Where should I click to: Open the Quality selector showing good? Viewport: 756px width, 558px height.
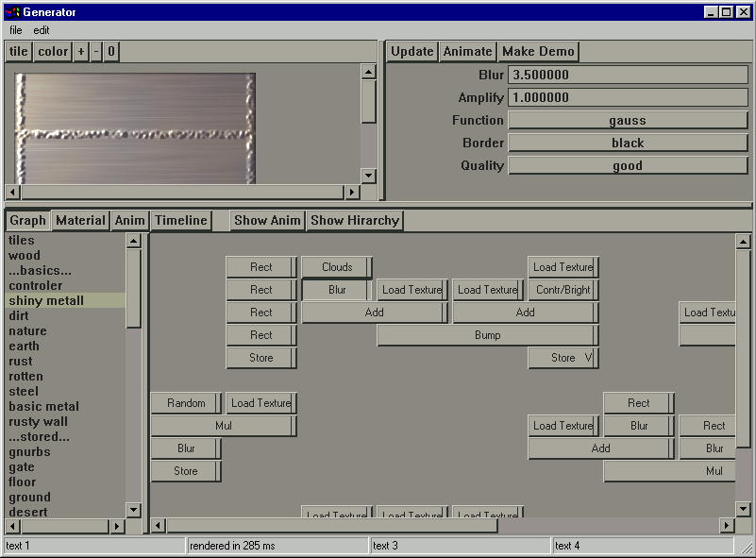[628, 165]
